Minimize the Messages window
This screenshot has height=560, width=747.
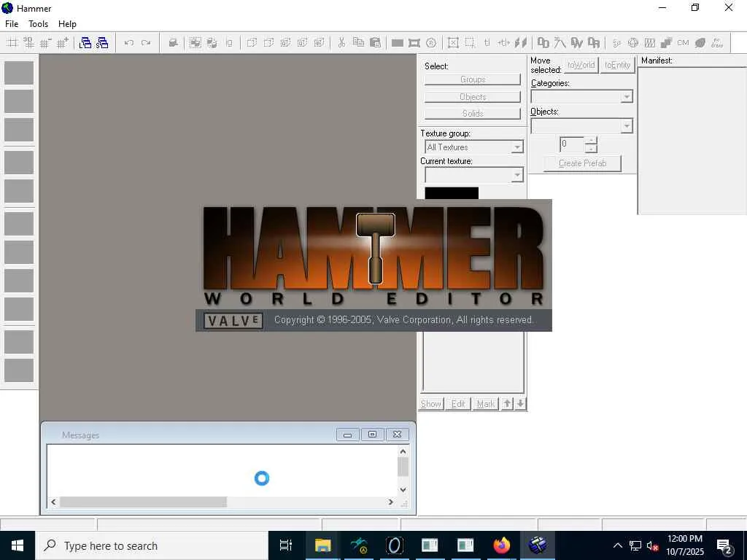(348, 435)
